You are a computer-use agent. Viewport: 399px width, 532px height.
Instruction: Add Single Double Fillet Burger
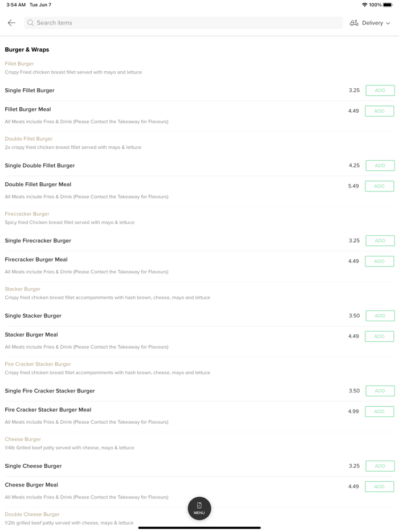click(x=380, y=166)
